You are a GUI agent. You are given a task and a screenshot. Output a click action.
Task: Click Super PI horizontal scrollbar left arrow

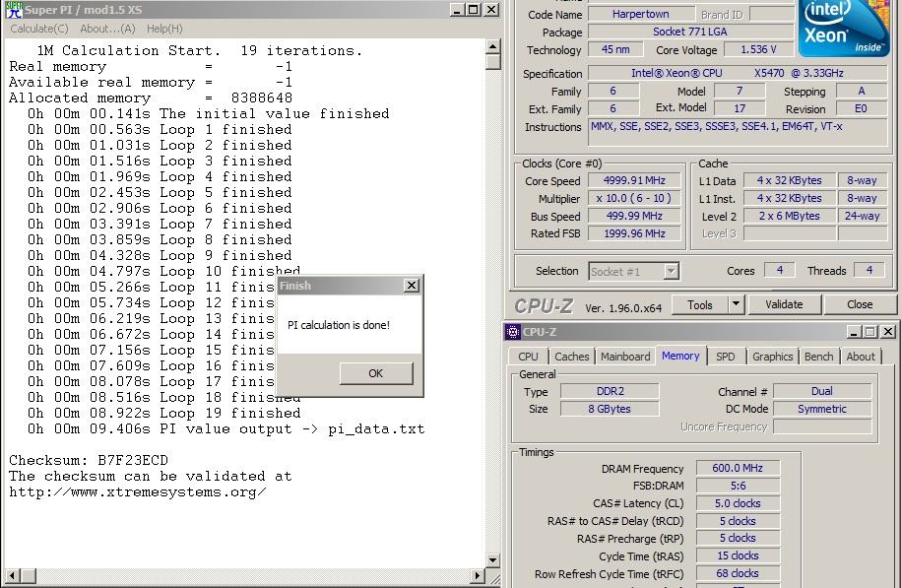click(x=13, y=575)
